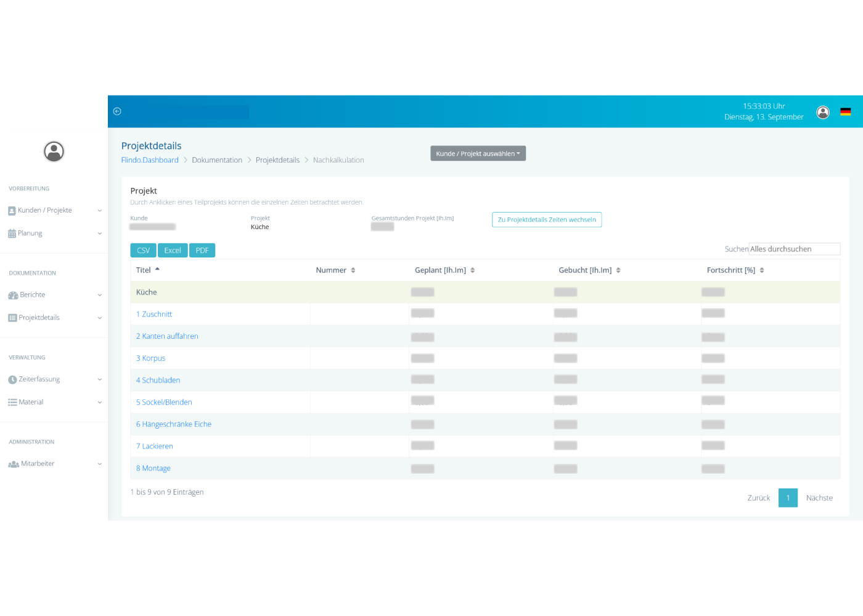Open 3 Korpus subproject

pos(150,359)
